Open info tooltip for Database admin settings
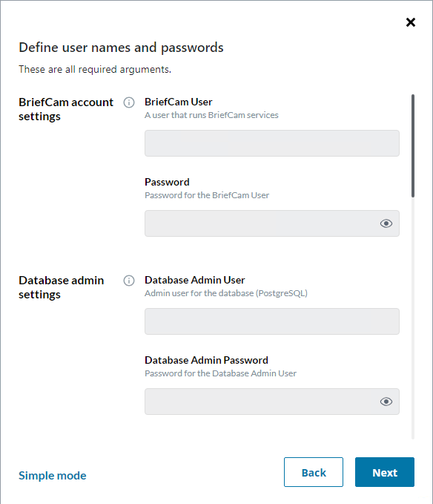The image size is (433, 504). (x=129, y=281)
